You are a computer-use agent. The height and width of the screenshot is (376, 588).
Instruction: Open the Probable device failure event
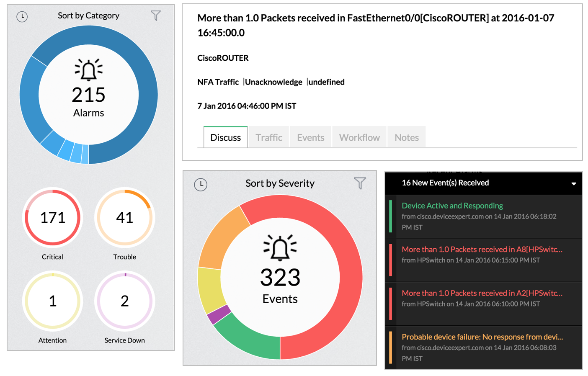tap(483, 348)
